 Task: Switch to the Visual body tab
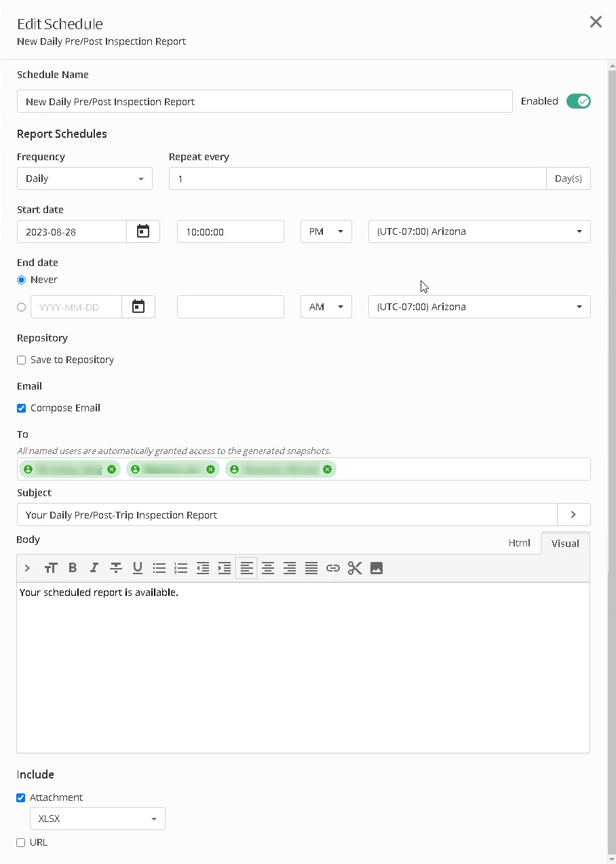tap(565, 544)
